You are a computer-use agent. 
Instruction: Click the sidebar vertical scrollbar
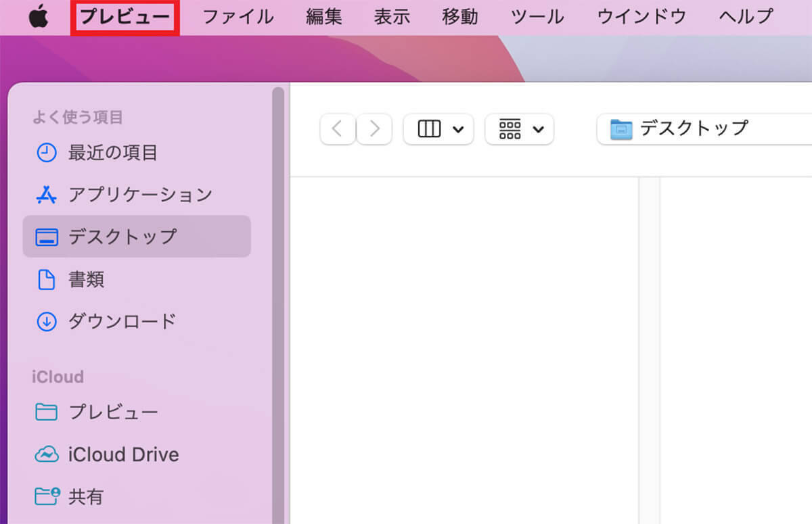[x=278, y=270]
